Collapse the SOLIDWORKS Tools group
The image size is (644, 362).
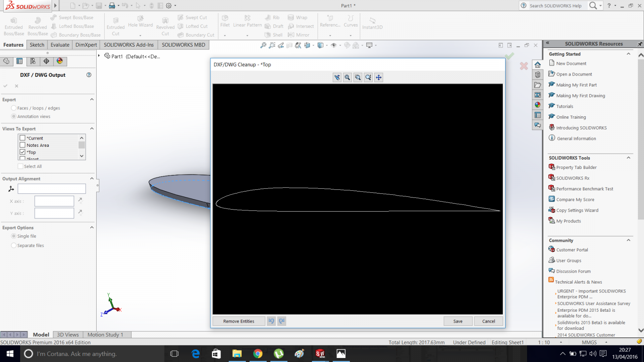coord(628,158)
